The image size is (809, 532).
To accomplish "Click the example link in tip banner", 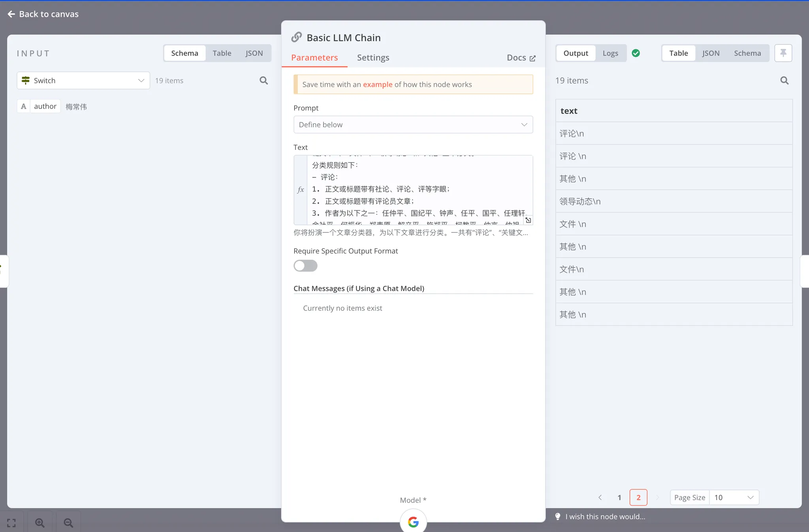I will [377, 84].
